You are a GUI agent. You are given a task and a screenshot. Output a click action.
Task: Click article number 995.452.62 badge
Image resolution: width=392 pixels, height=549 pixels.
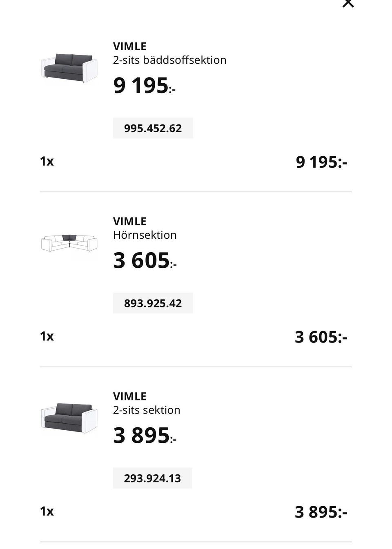(x=153, y=128)
